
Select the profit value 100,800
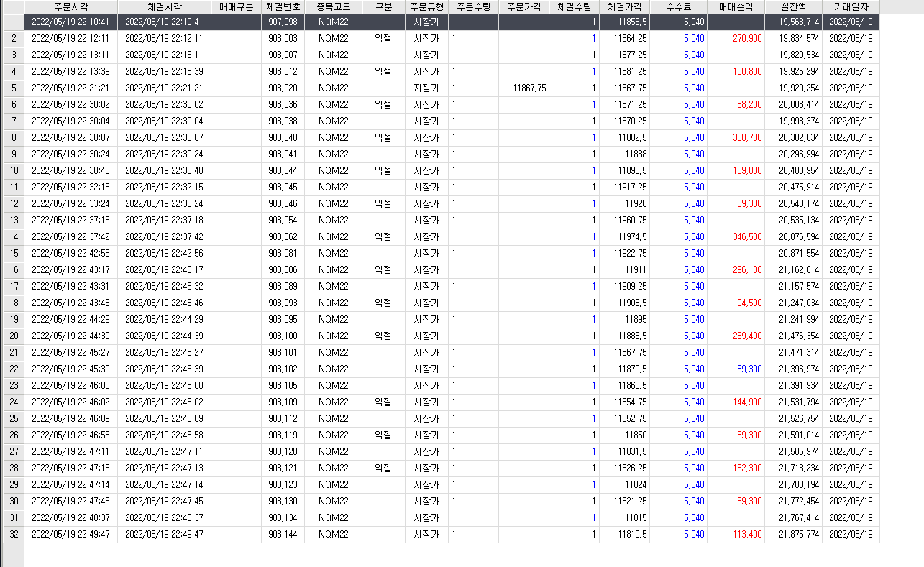(747, 71)
